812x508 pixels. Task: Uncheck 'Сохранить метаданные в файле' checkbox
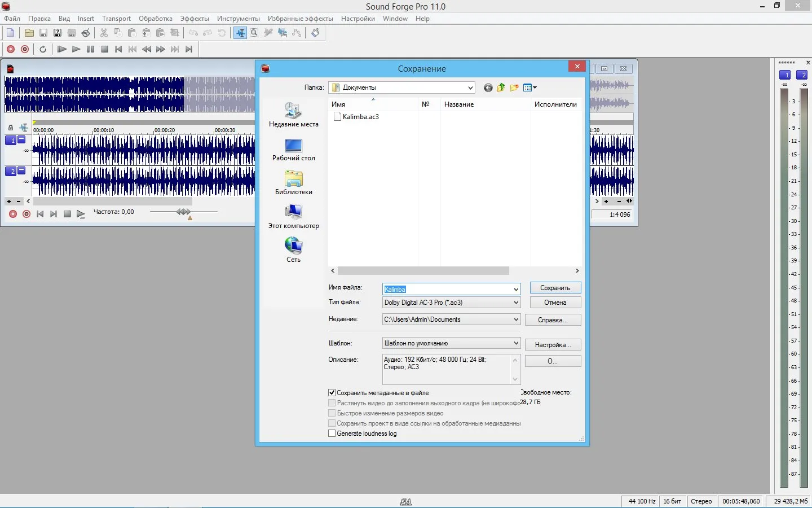tap(332, 392)
